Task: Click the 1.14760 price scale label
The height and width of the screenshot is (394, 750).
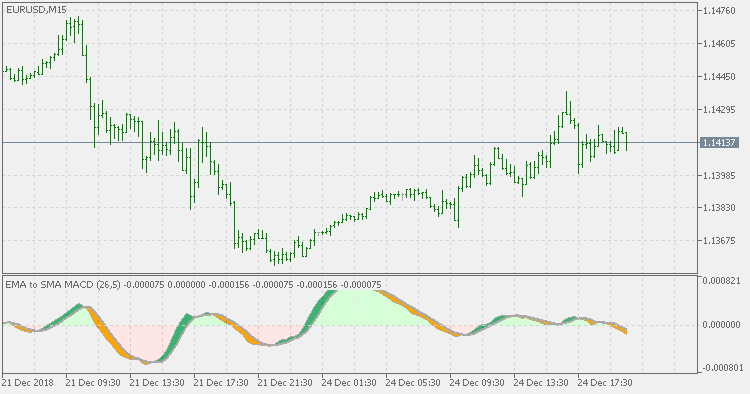Action: 719,11
